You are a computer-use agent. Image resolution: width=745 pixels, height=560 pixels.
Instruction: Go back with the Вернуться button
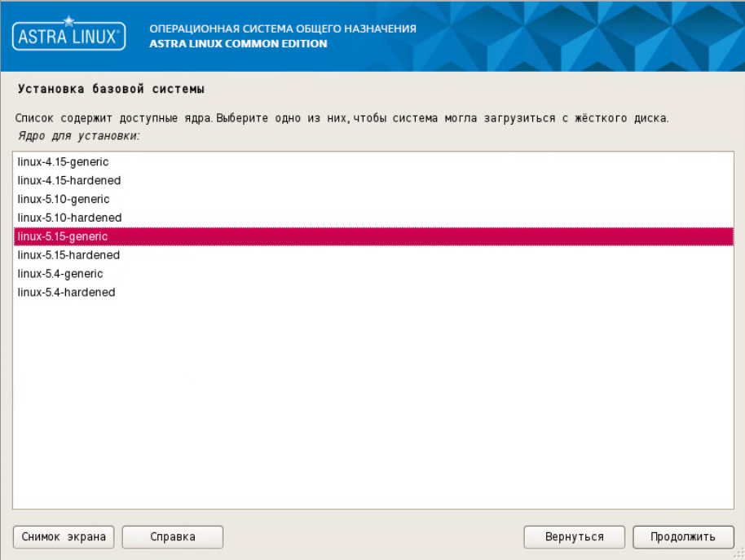[x=574, y=536]
